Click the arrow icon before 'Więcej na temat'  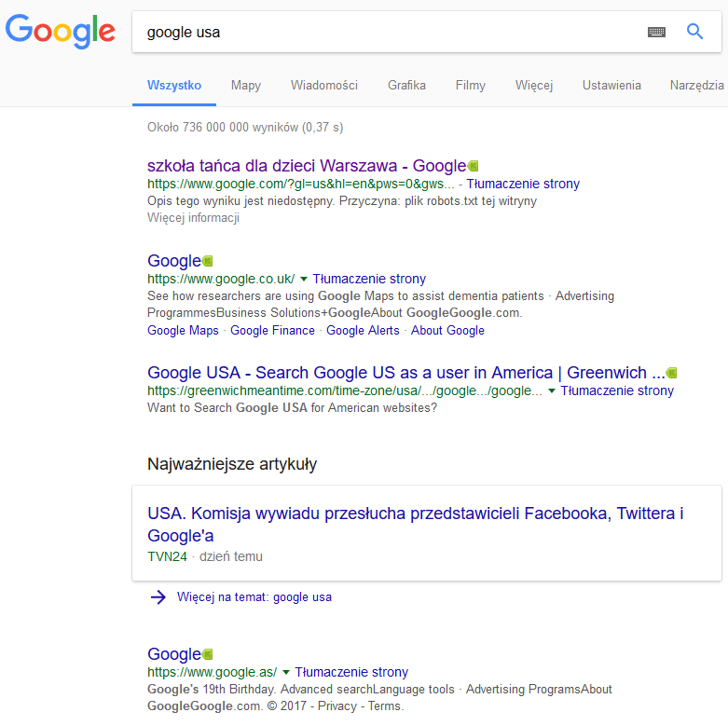click(158, 597)
